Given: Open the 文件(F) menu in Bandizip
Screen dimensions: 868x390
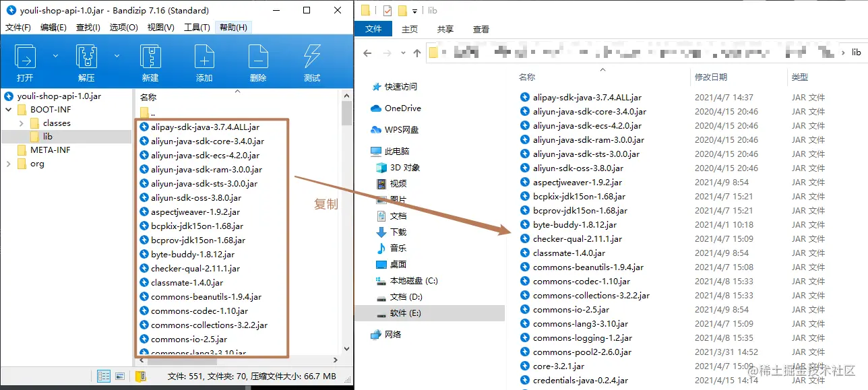Looking at the screenshot, I should 18,28.
